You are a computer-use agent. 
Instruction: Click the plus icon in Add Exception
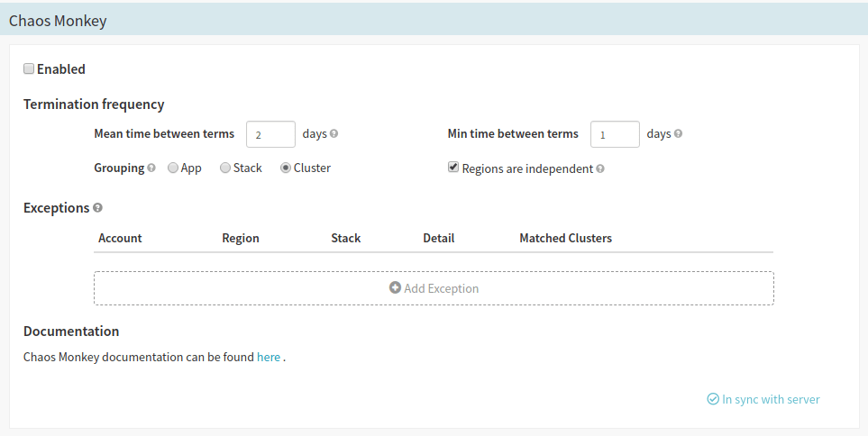pyautogui.click(x=395, y=287)
